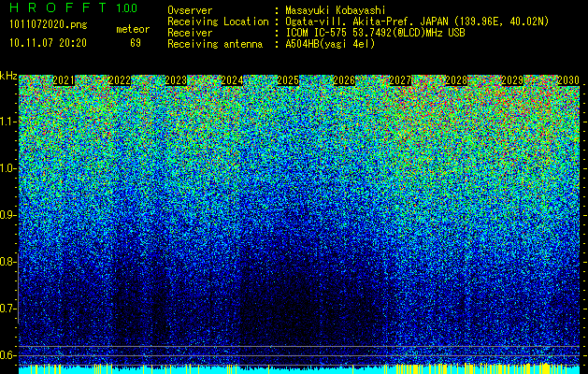This screenshot has width=588, height=374.
Task: Click the 0.9 frequency axis label
Action: point(7,215)
